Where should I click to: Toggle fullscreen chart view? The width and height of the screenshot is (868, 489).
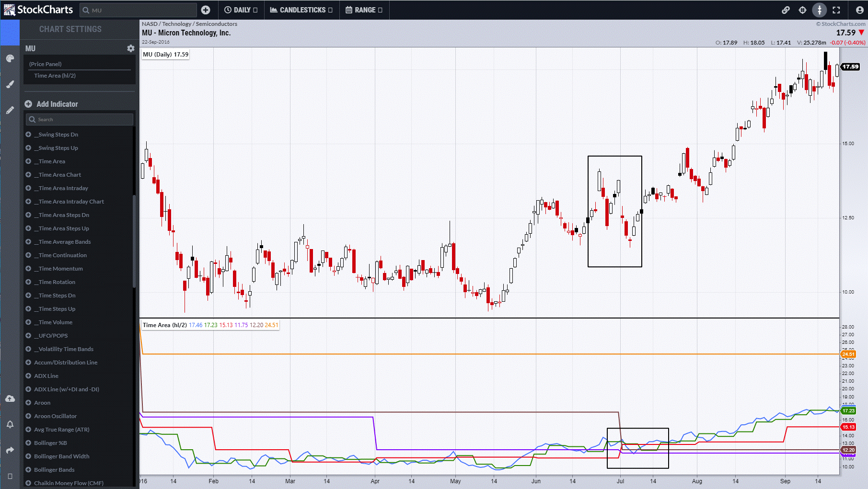(x=836, y=10)
